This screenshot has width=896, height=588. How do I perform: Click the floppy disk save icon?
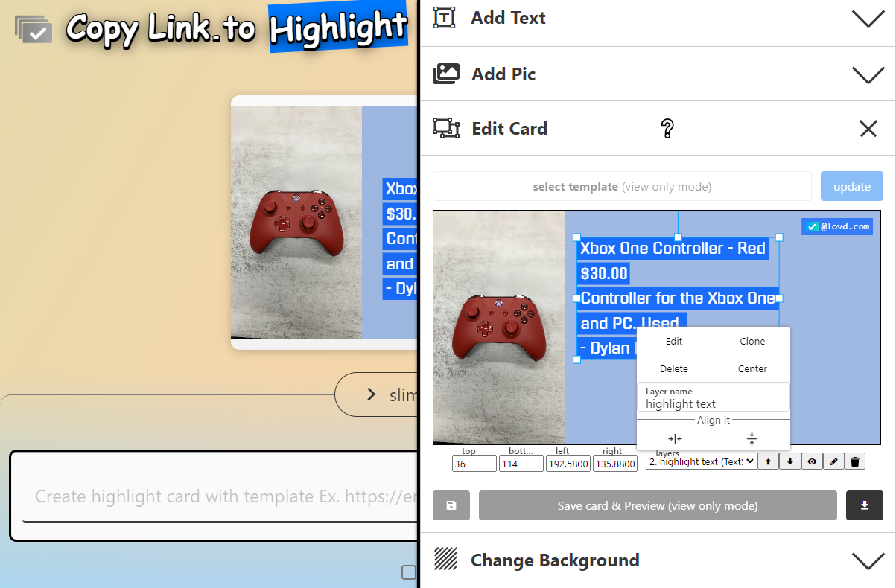(451, 505)
